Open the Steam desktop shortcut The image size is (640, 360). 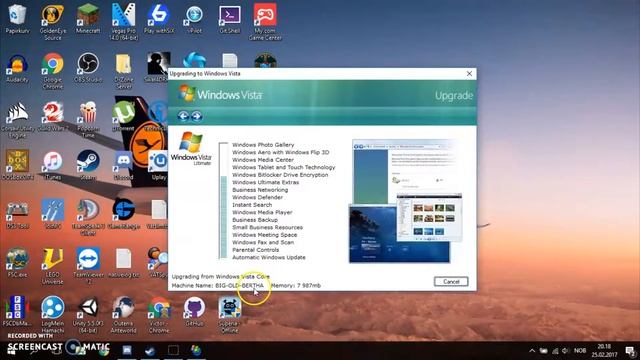(88, 165)
